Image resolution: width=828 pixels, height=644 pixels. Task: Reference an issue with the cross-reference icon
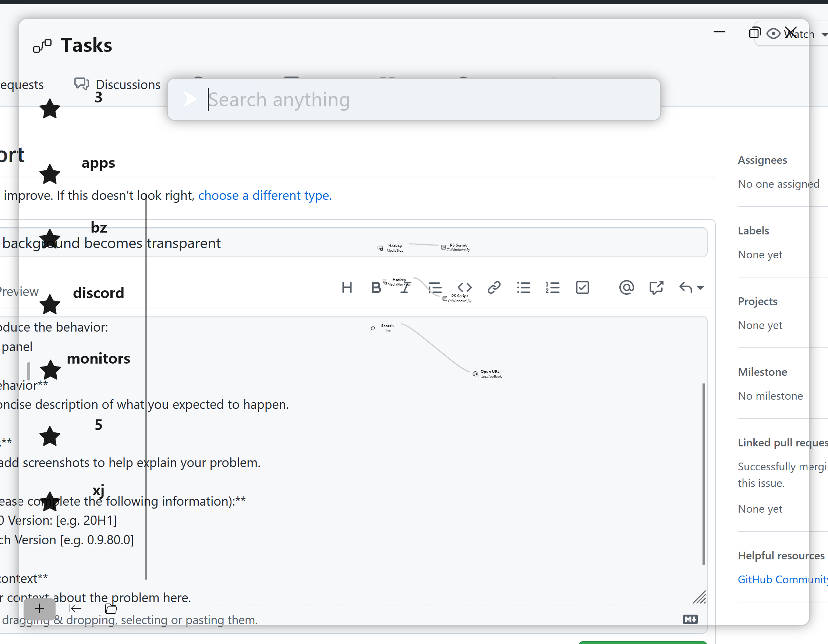[656, 287]
